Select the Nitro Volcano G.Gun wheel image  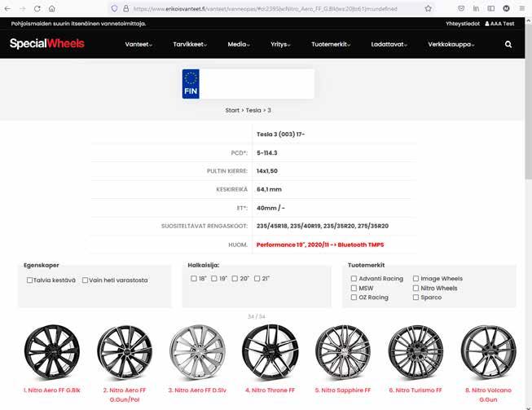click(488, 352)
